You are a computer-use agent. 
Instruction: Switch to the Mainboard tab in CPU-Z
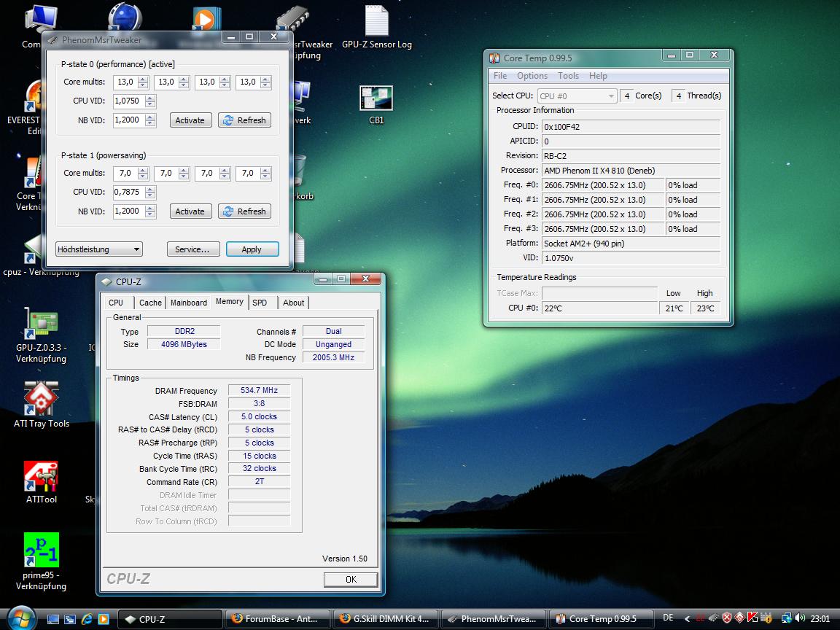(x=189, y=303)
